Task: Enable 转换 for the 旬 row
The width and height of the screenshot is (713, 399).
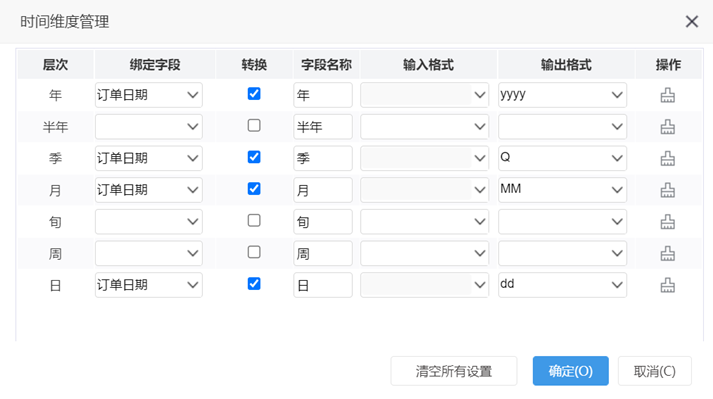Action: click(254, 221)
